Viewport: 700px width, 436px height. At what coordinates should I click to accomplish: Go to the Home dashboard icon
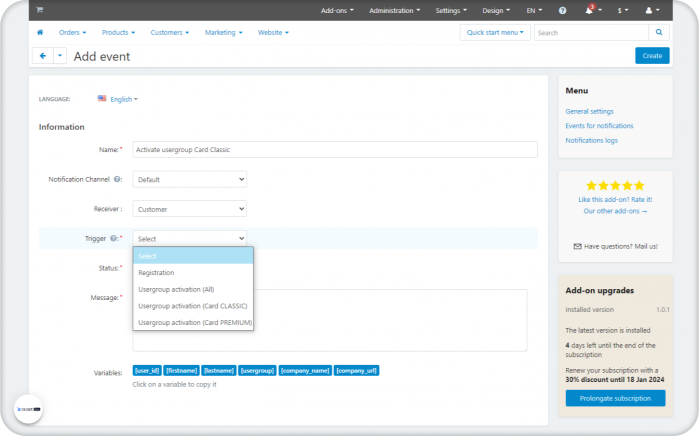coord(40,32)
